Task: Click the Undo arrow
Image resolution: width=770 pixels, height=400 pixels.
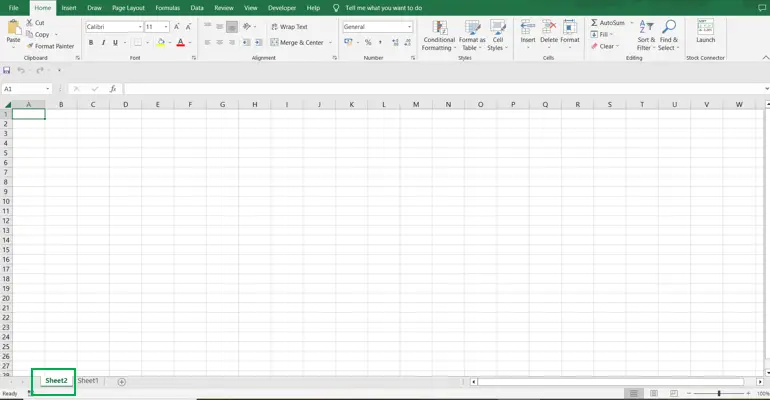Action: (x=21, y=70)
